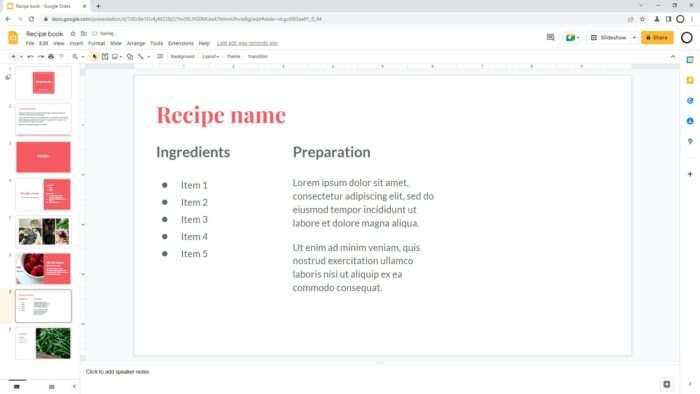Image resolution: width=700 pixels, height=394 pixels.
Task: Expand the Line type dropdown arrow
Action: click(x=149, y=57)
